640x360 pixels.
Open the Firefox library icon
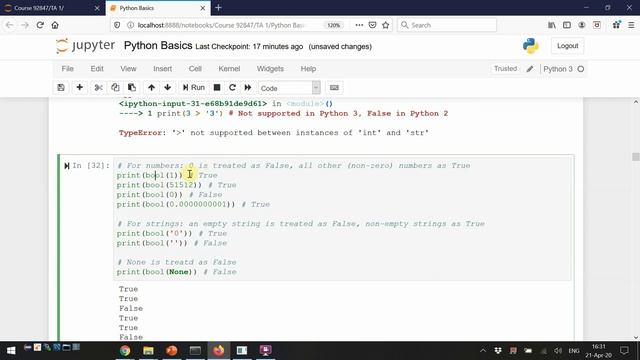[x=552, y=25]
